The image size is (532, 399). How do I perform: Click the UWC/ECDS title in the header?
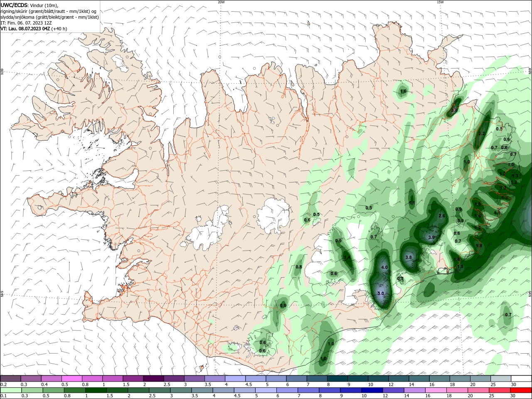coord(15,5)
